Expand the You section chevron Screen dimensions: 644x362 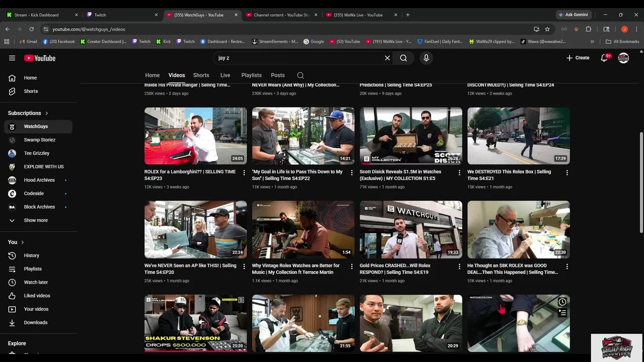click(22, 242)
